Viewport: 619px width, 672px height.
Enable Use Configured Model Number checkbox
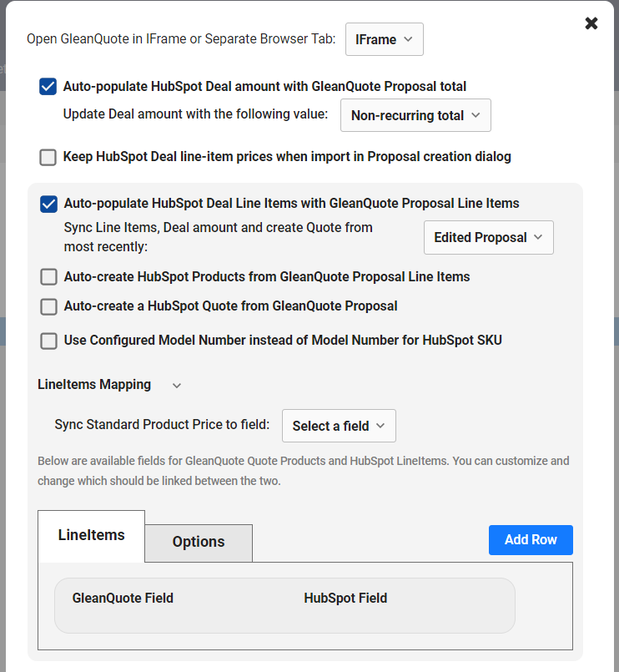point(49,341)
